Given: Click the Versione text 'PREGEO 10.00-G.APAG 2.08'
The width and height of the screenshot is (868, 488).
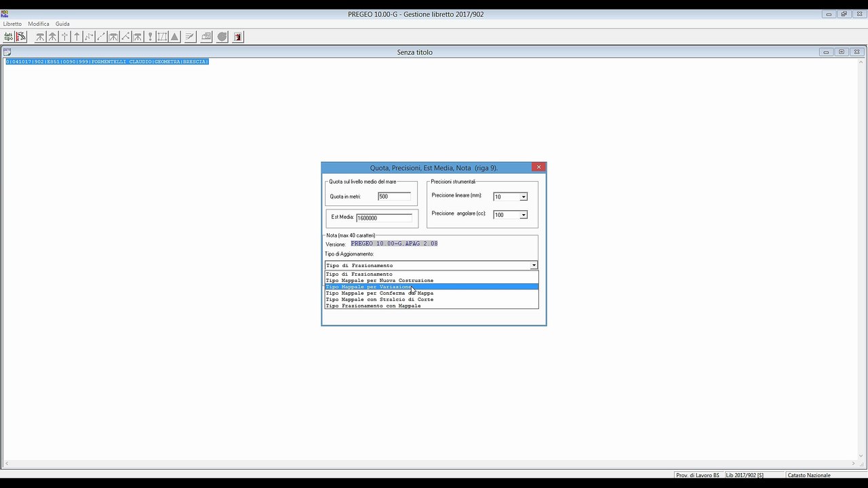Looking at the screenshot, I should (x=394, y=243).
